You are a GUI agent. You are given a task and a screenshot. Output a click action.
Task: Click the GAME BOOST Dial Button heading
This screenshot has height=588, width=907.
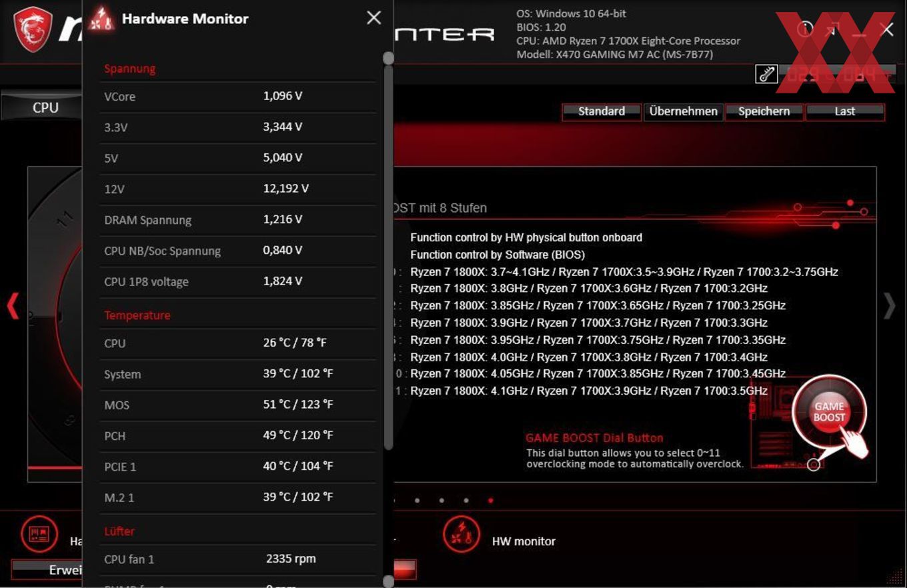594,438
